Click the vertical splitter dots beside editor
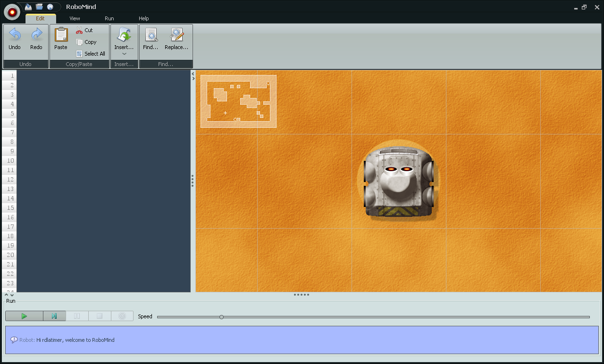This screenshot has width=604, height=364. [x=193, y=181]
